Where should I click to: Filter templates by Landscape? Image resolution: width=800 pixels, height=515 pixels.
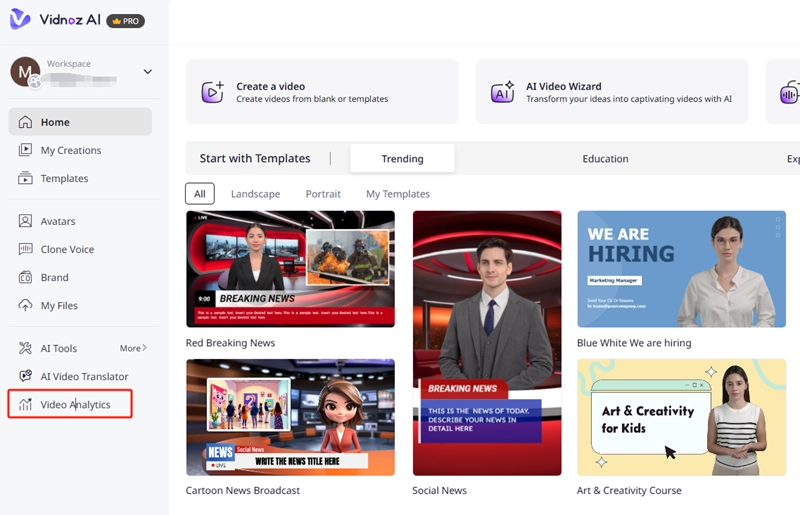[x=255, y=193]
